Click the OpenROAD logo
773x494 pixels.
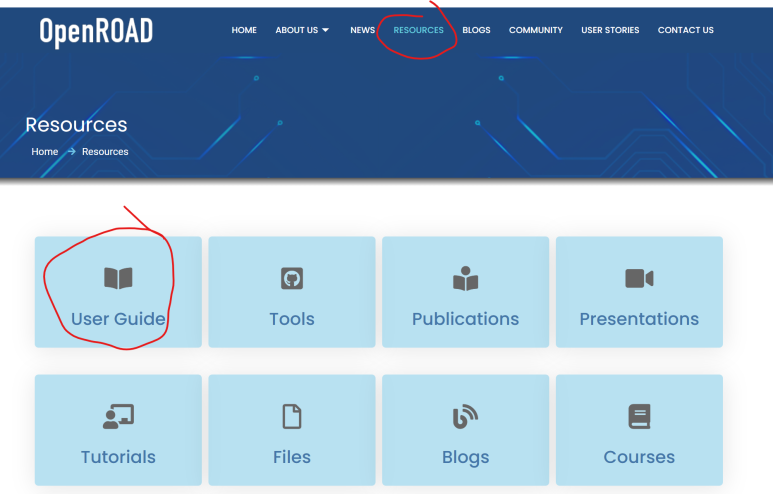pyautogui.click(x=96, y=32)
